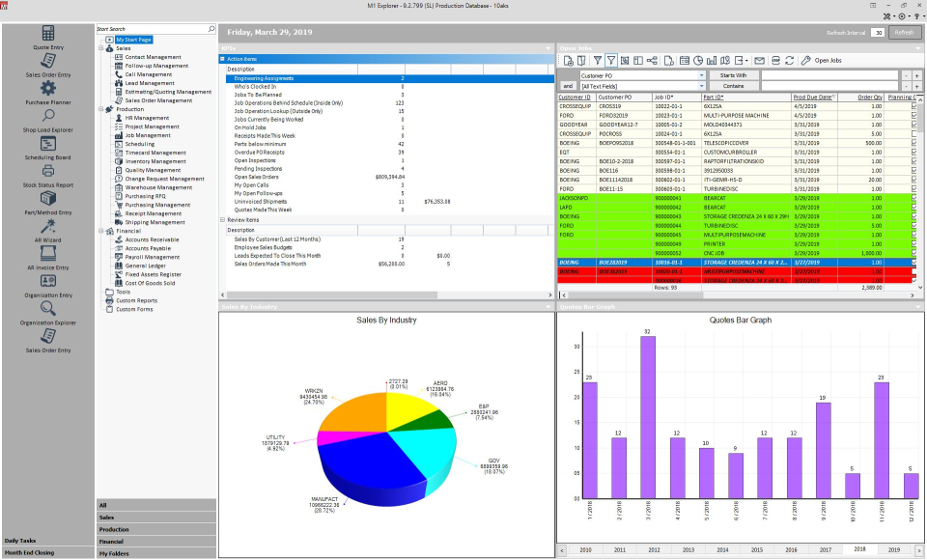Uncheck the Planning checkbox for the BOEING BOEPO952018 row
This screenshot has width=927, height=560.
point(914,143)
